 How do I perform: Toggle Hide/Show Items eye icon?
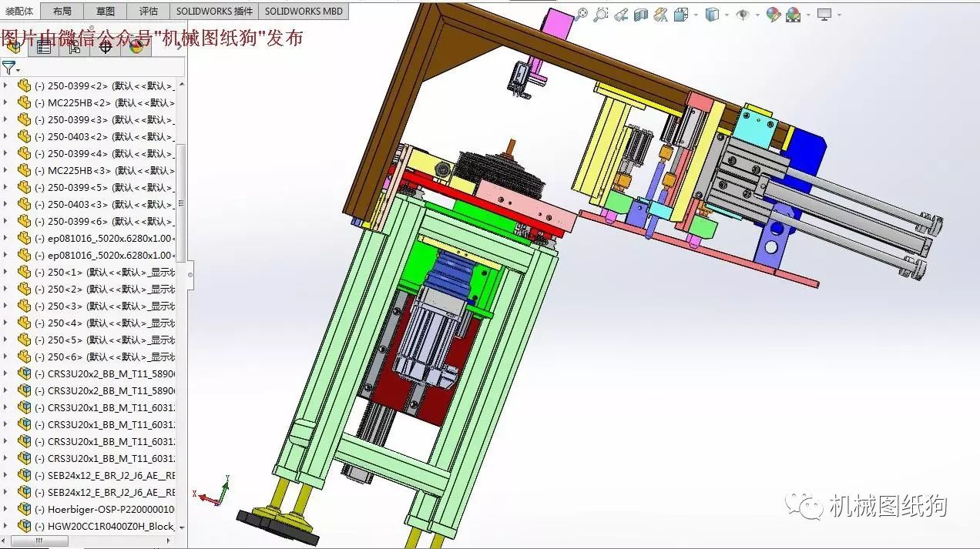[743, 14]
